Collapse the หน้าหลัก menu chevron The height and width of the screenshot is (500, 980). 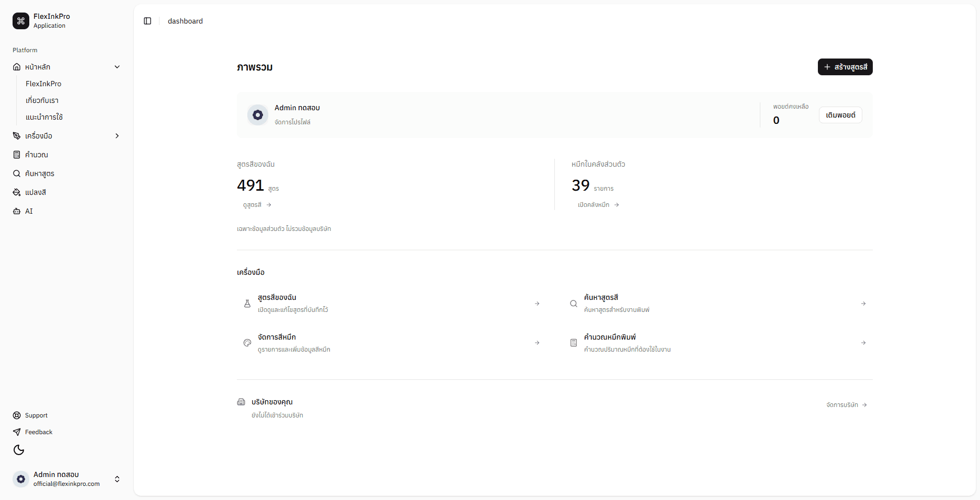pos(117,67)
